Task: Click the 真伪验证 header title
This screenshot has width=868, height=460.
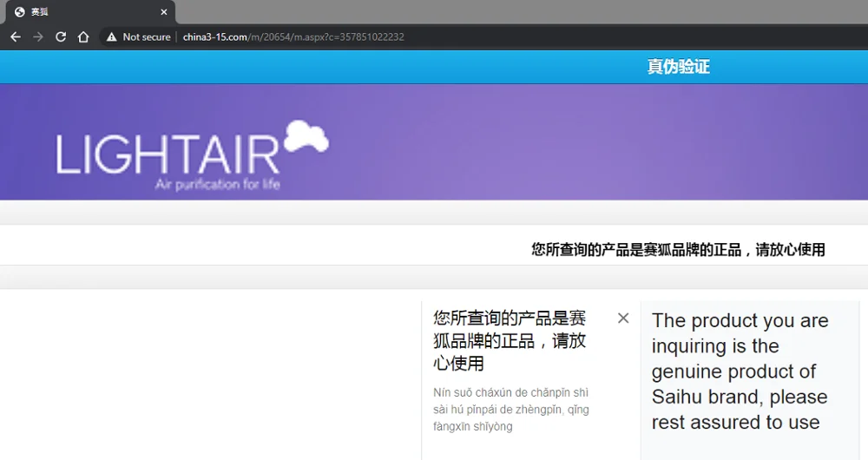Action: coord(678,67)
